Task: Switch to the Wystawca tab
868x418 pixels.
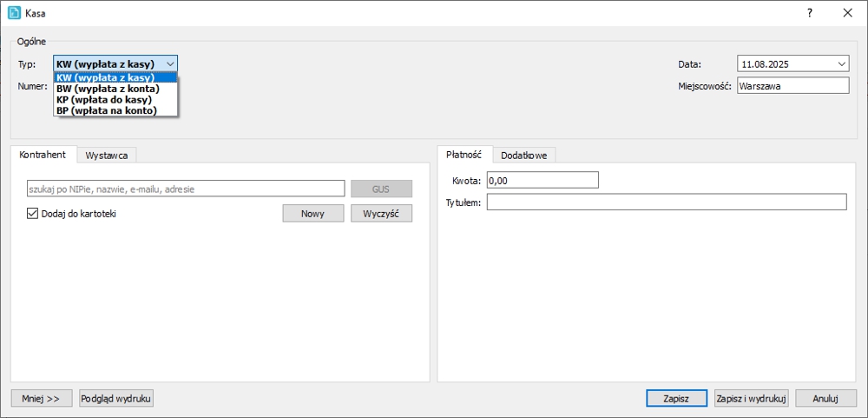Action: (107, 155)
